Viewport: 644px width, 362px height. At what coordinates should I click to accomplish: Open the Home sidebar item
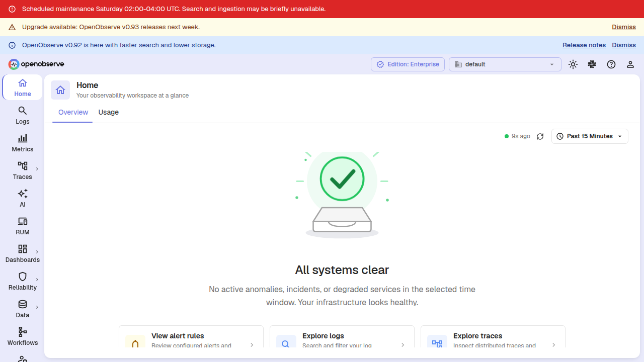23,87
